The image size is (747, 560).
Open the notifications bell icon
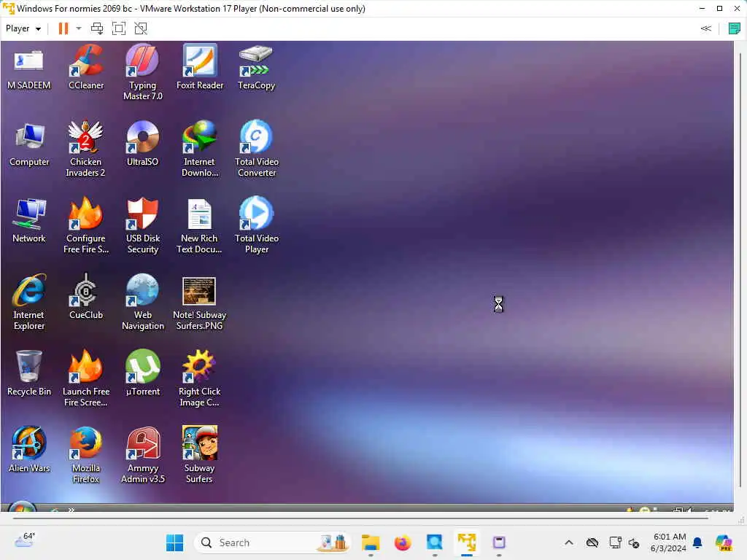(x=697, y=542)
